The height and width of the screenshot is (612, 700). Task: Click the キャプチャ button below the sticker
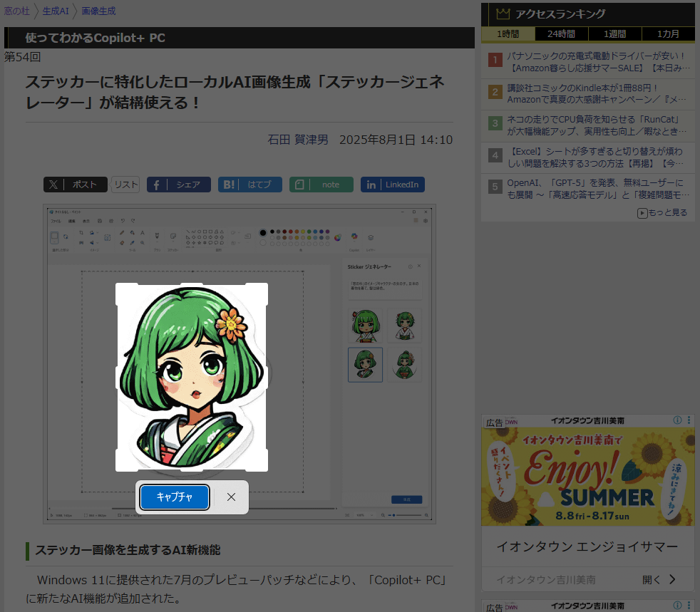[174, 497]
